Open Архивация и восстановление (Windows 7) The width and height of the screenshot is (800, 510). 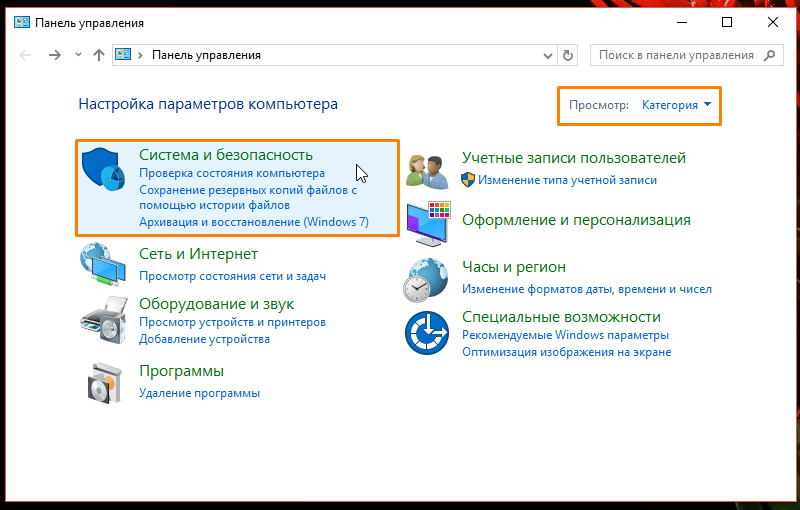[x=254, y=222]
